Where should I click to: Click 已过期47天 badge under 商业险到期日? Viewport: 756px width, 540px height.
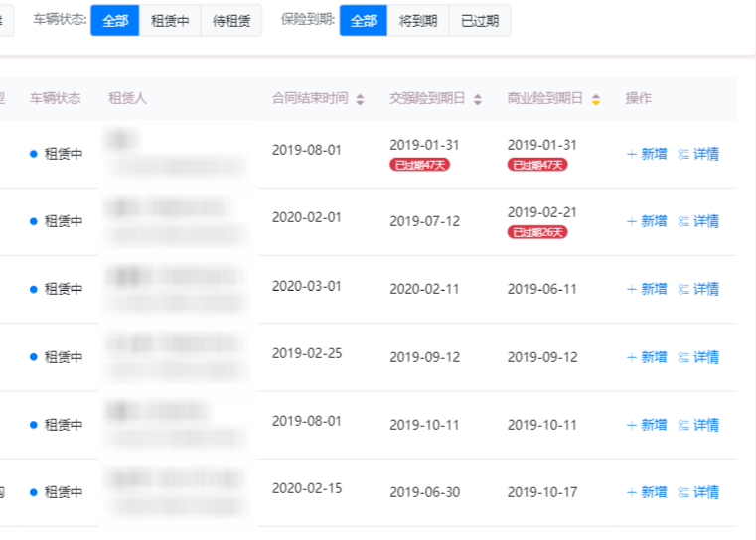click(537, 165)
